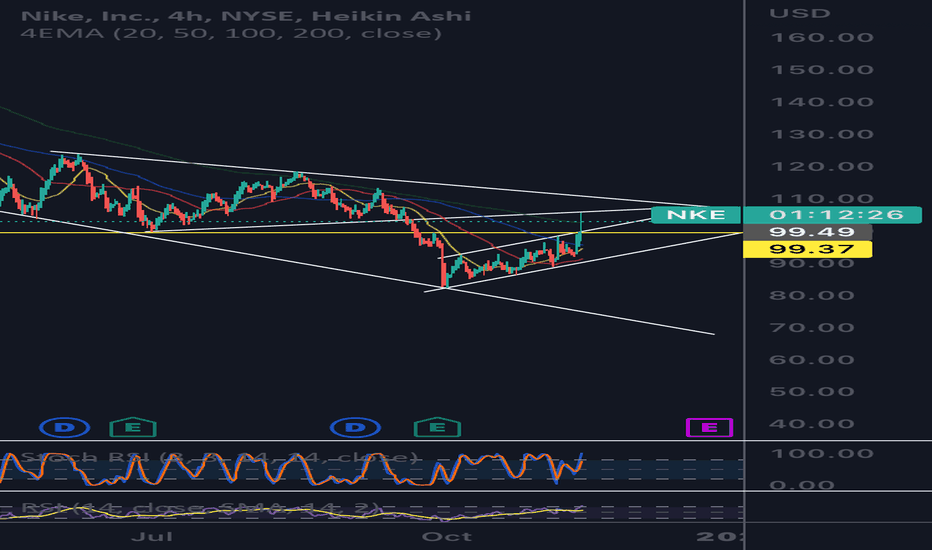Image resolution: width=932 pixels, height=550 pixels.
Task: Click the Oct label on time axis
Action: (446, 536)
